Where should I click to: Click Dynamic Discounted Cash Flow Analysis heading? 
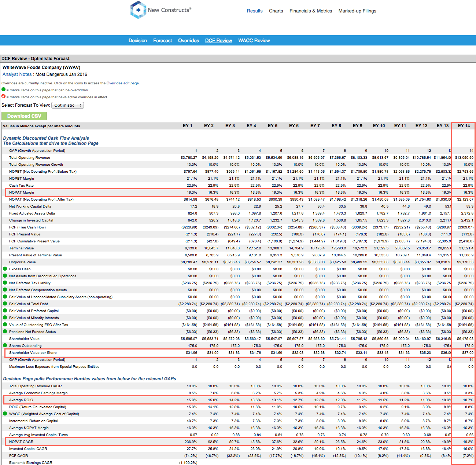46,138
